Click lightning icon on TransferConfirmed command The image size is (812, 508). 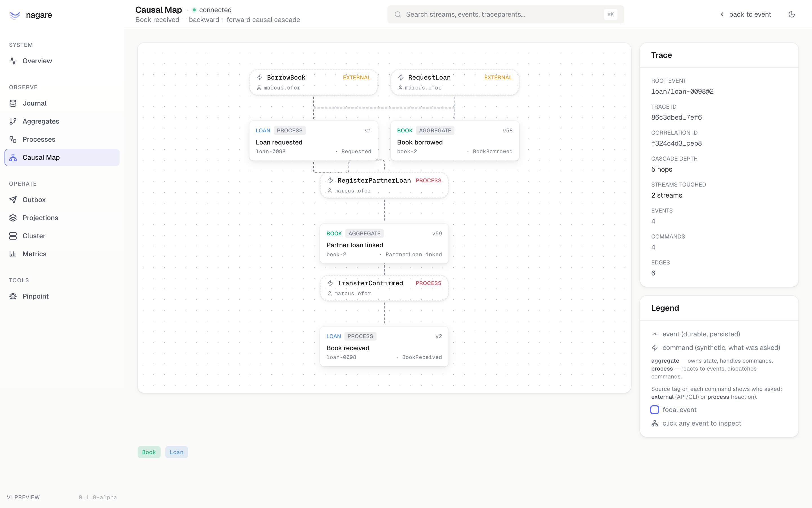coord(330,283)
